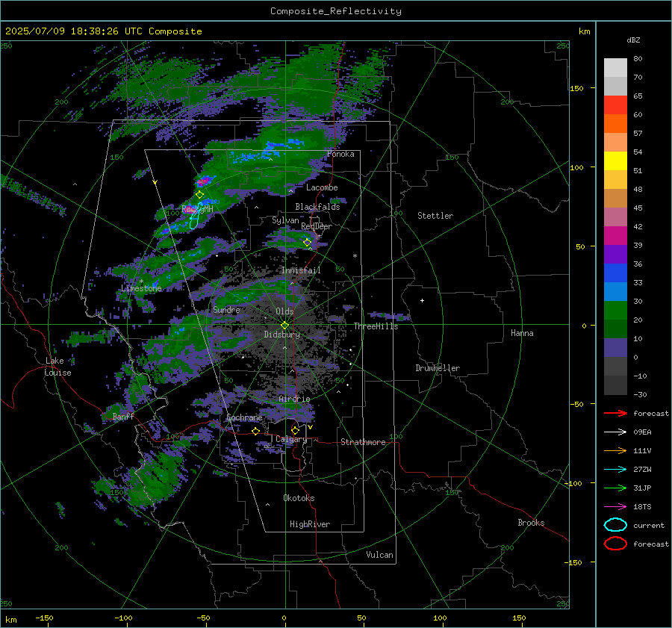This screenshot has width=672, height=628.
Task: Click the yellow diamond marker by RedDeer
Action: coord(308,242)
